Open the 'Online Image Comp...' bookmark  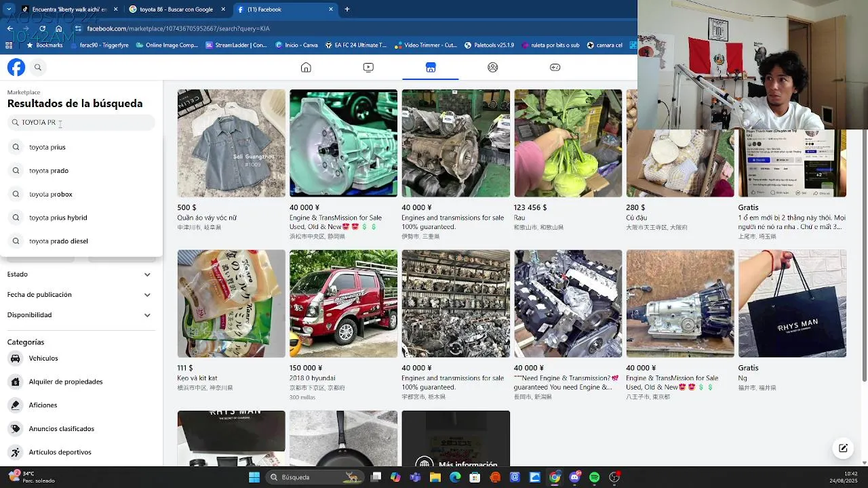pyautogui.click(x=167, y=45)
